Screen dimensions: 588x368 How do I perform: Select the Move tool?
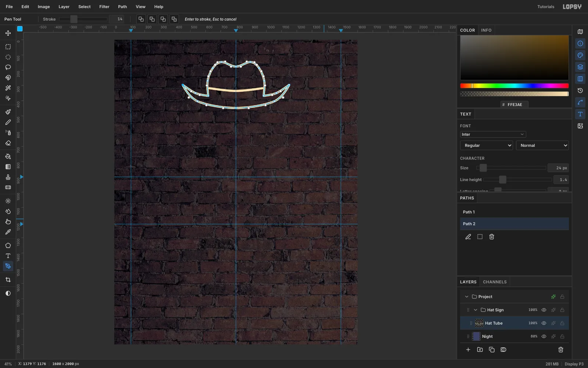(8, 33)
